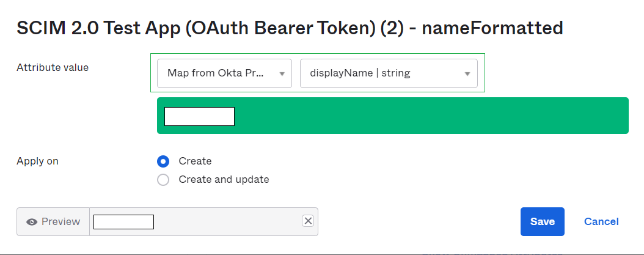Click the "Apply on" label
Viewport: 644px width, 255px height.
click(x=38, y=161)
